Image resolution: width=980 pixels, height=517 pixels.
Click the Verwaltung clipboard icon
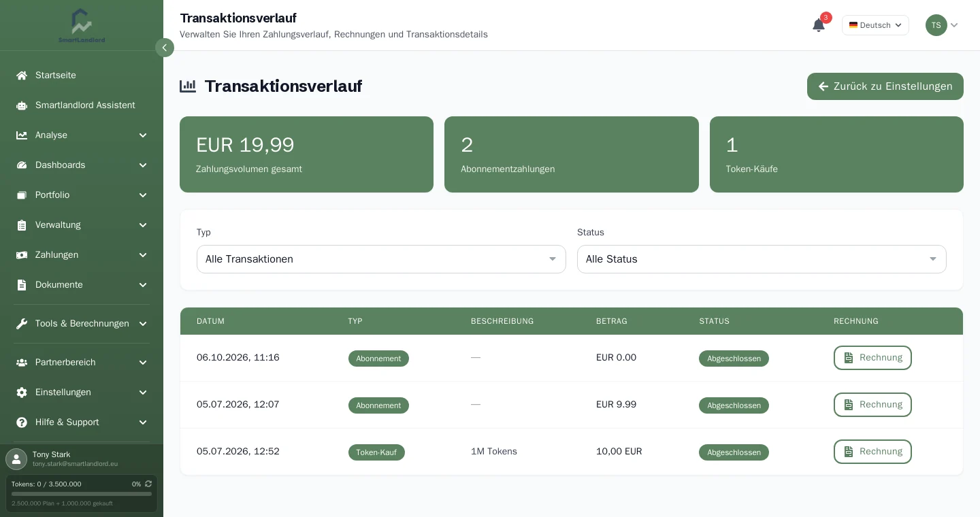point(22,225)
